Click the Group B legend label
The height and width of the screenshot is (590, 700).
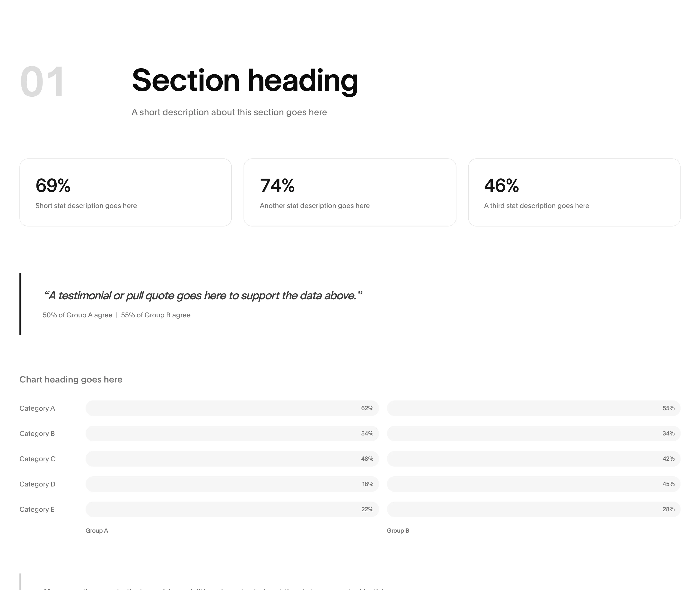(398, 530)
